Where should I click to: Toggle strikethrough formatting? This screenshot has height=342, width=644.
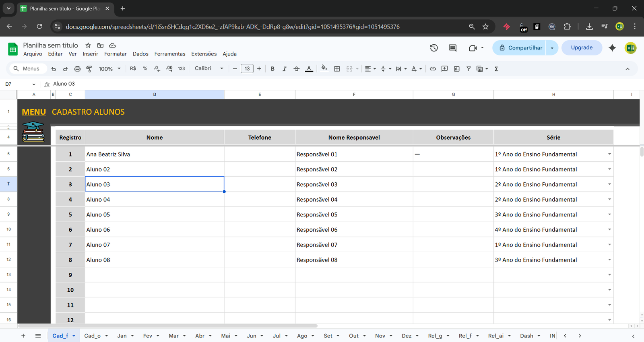tap(296, 69)
